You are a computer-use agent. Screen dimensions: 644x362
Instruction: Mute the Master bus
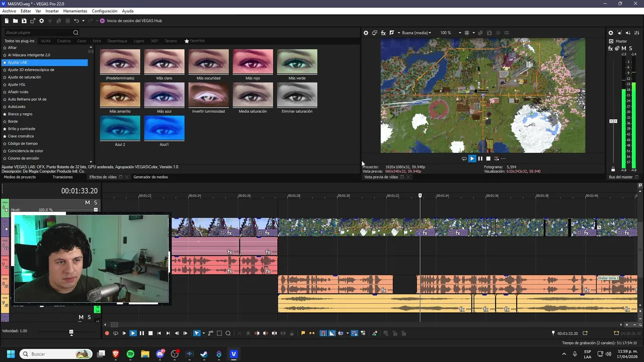(x=624, y=48)
